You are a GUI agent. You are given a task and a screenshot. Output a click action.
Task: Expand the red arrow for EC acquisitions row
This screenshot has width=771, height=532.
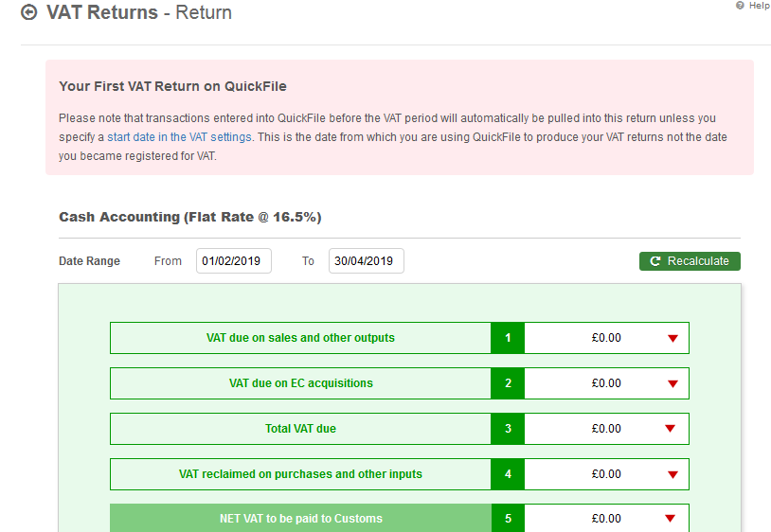click(x=672, y=383)
